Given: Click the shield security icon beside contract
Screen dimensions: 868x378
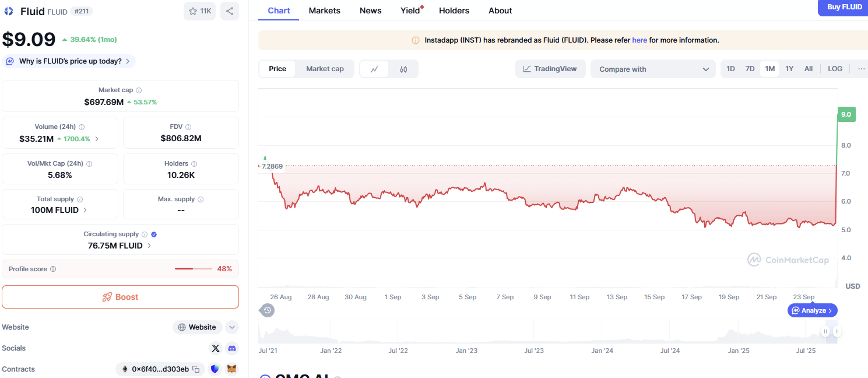Looking at the screenshot, I should coord(215,369).
